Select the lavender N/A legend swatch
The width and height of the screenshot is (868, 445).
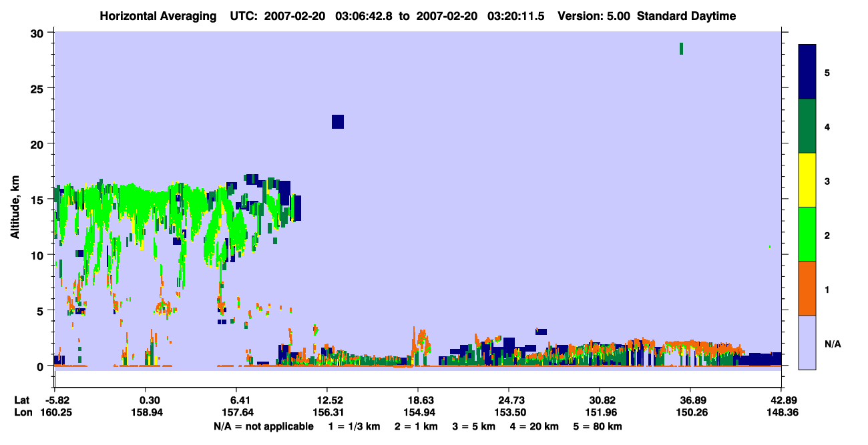(x=808, y=342)
